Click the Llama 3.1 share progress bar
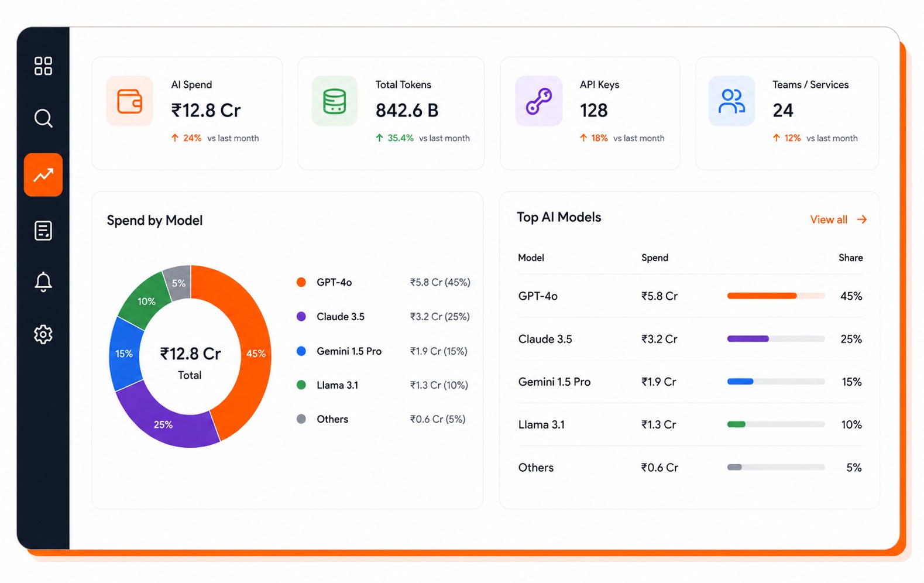This screenshot has width=924, height=583. pyautogui.click(x=776, y=424)
